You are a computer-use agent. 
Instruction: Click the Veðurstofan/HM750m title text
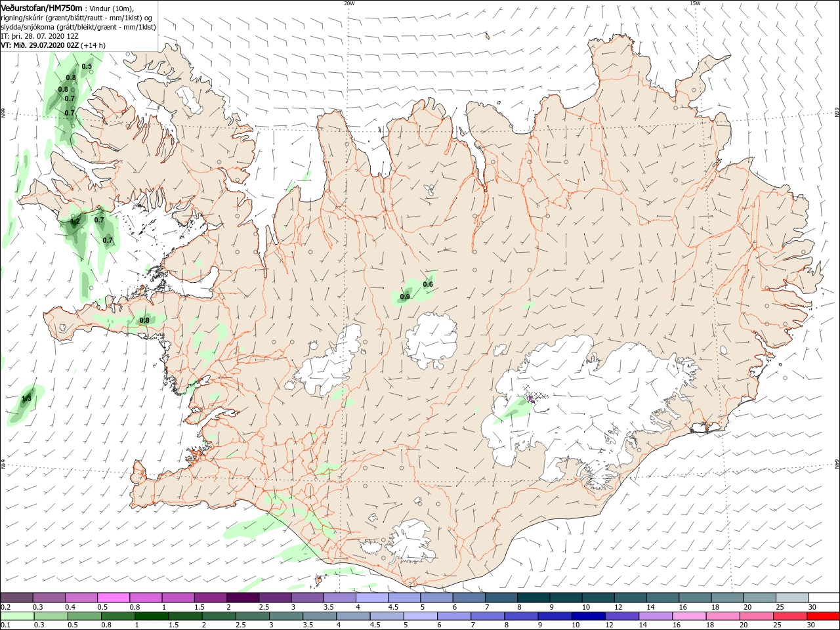41,7
